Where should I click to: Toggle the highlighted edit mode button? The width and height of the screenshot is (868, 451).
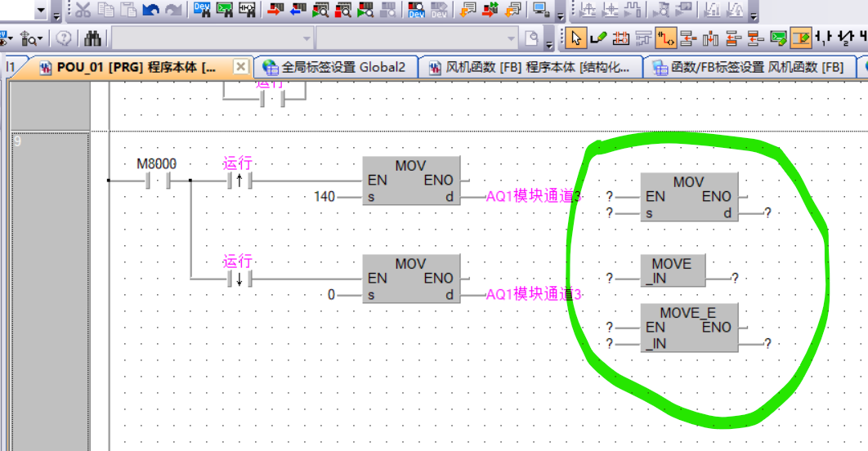coord(800,38)
